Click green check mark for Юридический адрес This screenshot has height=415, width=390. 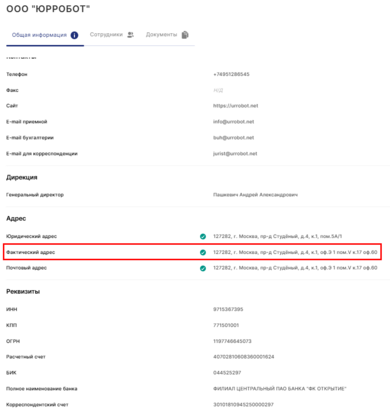[x=203, y=236]
